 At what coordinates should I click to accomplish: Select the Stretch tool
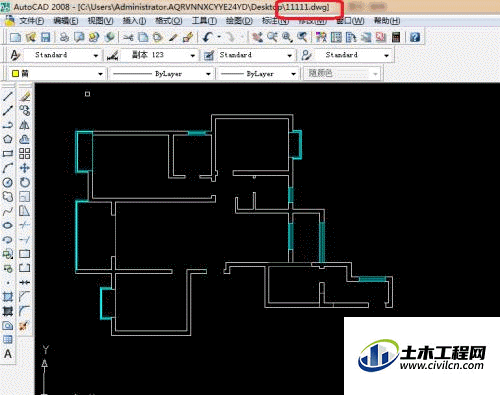pyautogui.click(x=24, y=211)
